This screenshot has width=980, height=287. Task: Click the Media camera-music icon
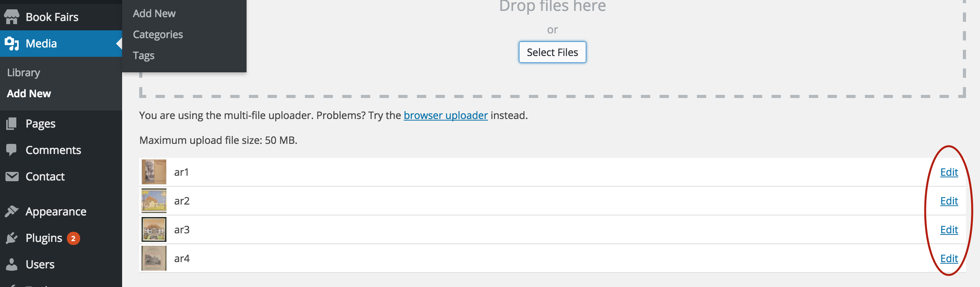(x=12, y=44)
